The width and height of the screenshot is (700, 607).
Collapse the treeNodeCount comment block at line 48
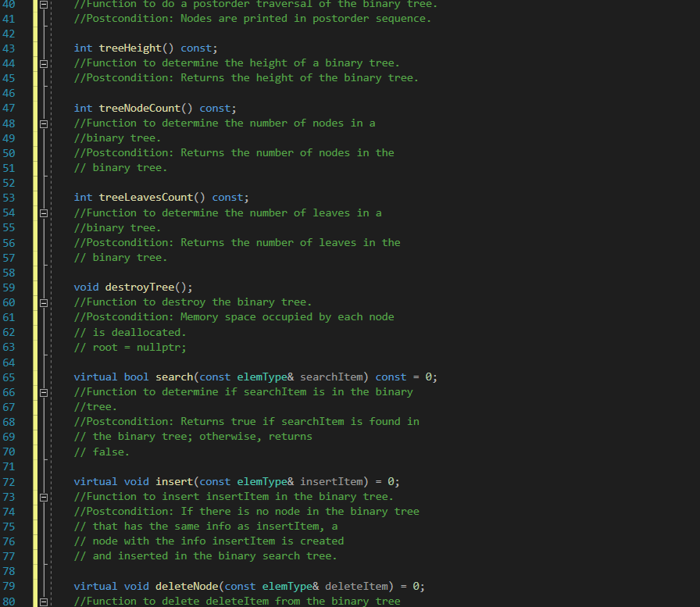coord(45,123)
